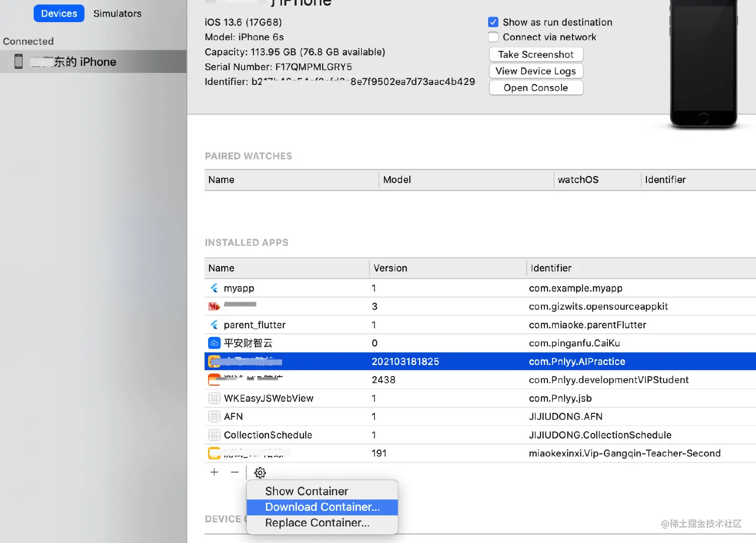Click the blue icon of 平安财智云 app
The height and width of the screenshot is (543, 756).
(x=215, y=343)
